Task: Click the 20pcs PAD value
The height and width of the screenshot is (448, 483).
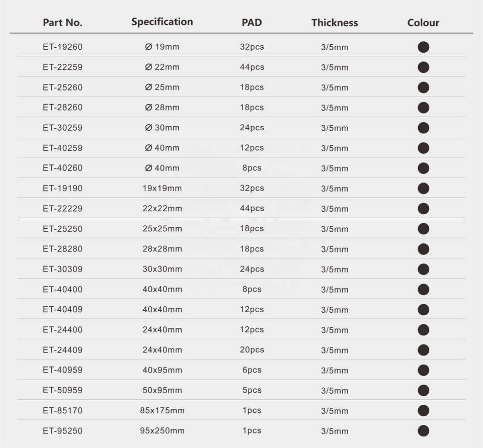Action: click(252, 350)
